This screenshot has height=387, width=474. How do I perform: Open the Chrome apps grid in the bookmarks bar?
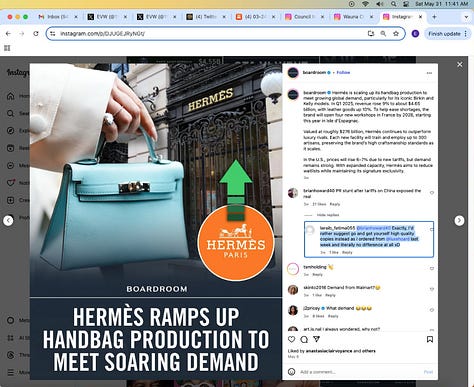pyautogui.click(x=7, y=48)
